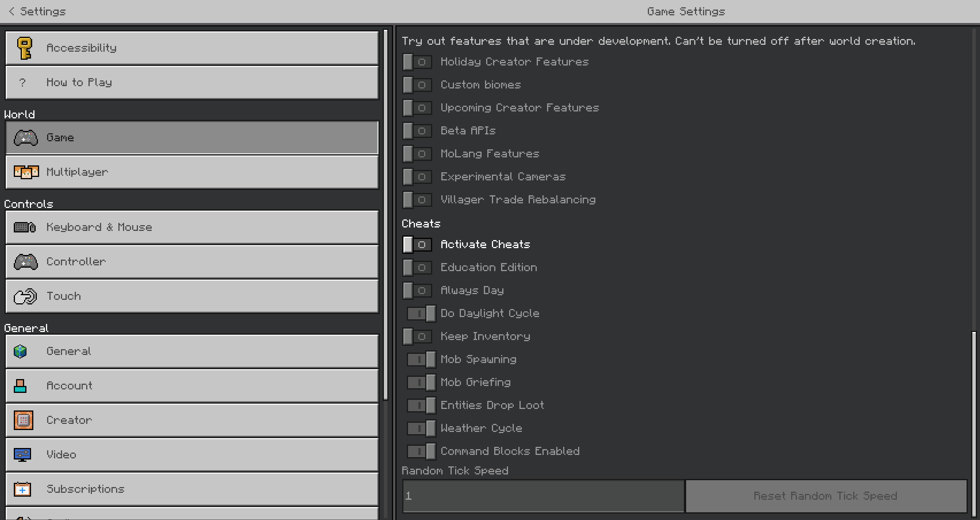The width and height of the screenshot is (980, 520).
Task: Click the Multiplayer faces icon
Action: click(26, 172)
